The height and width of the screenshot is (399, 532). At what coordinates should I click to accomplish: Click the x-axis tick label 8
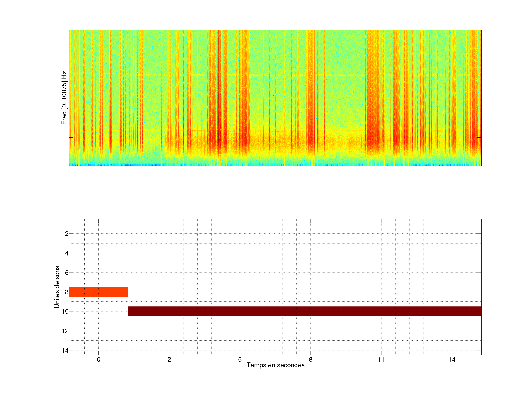[311, 359]
